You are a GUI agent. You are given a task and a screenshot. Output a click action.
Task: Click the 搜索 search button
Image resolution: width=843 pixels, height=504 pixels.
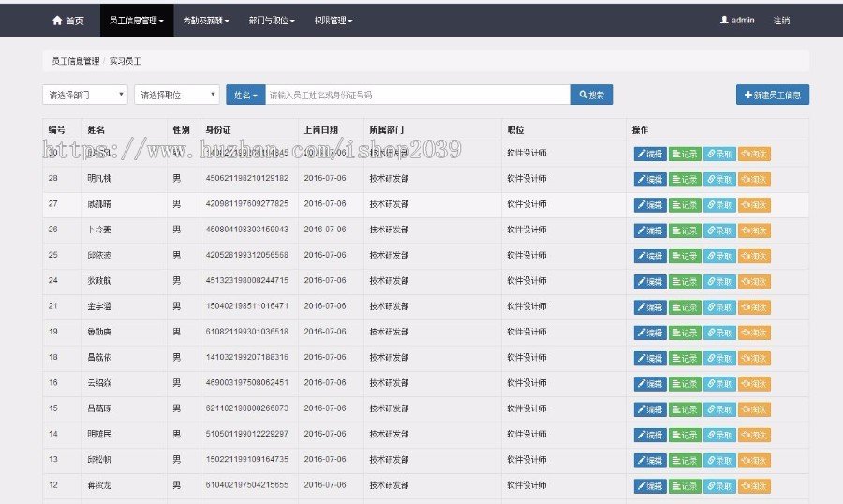(x=591, y=95)
